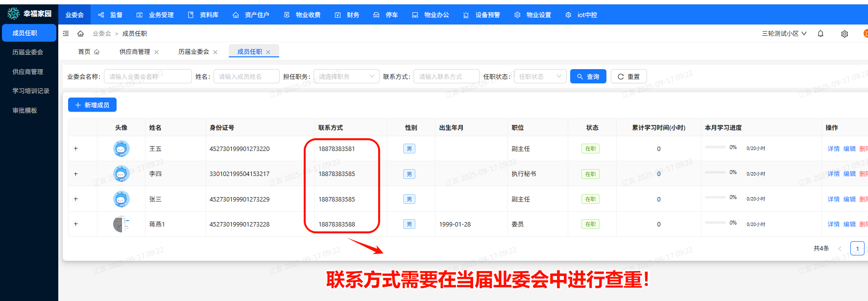The height and width of the screenshot is (301, 868).
Task: Expand the row for 王五
Action: pos(76,149)
